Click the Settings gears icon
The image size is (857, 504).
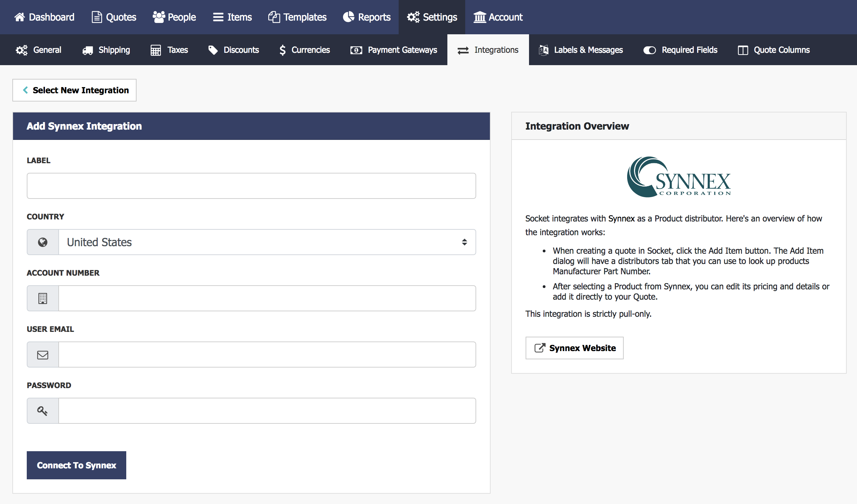click(x=413, y=17)
